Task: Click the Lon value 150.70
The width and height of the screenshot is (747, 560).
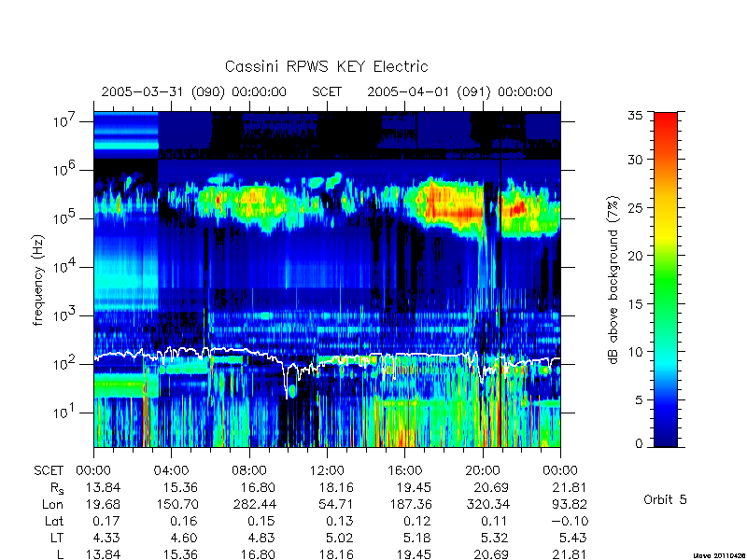Action: click(177, 504)
